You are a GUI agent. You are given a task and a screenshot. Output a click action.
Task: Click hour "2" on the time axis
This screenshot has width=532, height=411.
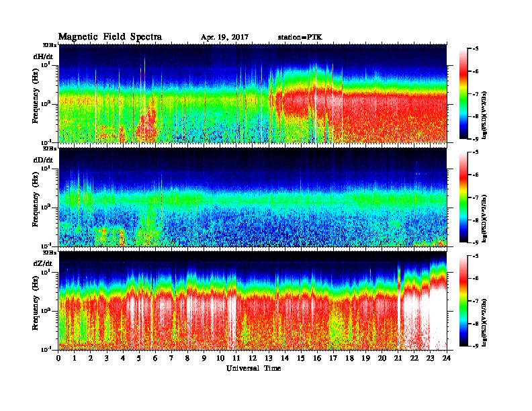pyautogui.click(x=91, y=359)
